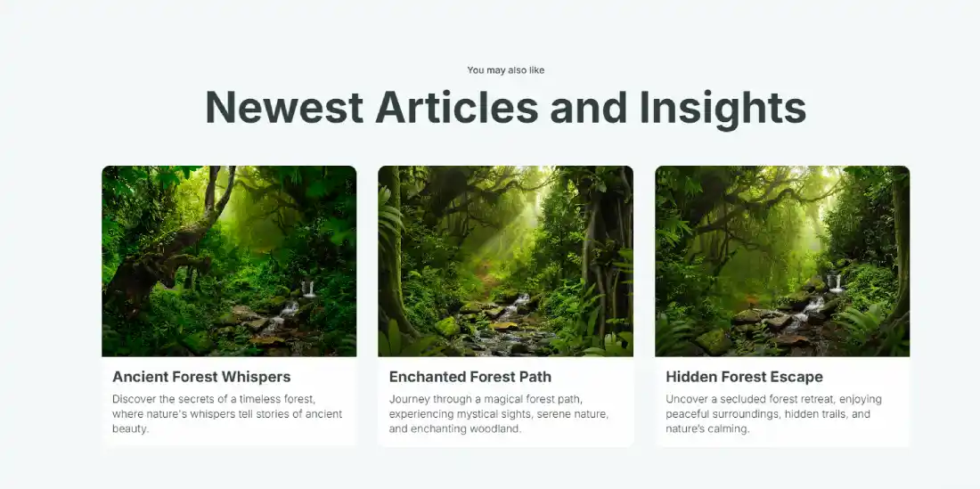The height and width of the screenshot is (489, 980).
Task: Click the "nature's calming." text line
Action: (706, 428)
